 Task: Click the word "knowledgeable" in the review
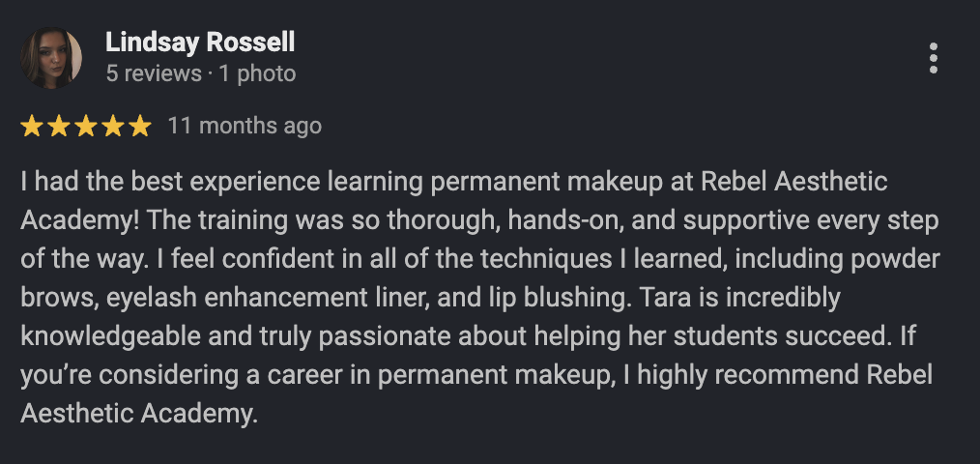point(110,337)
